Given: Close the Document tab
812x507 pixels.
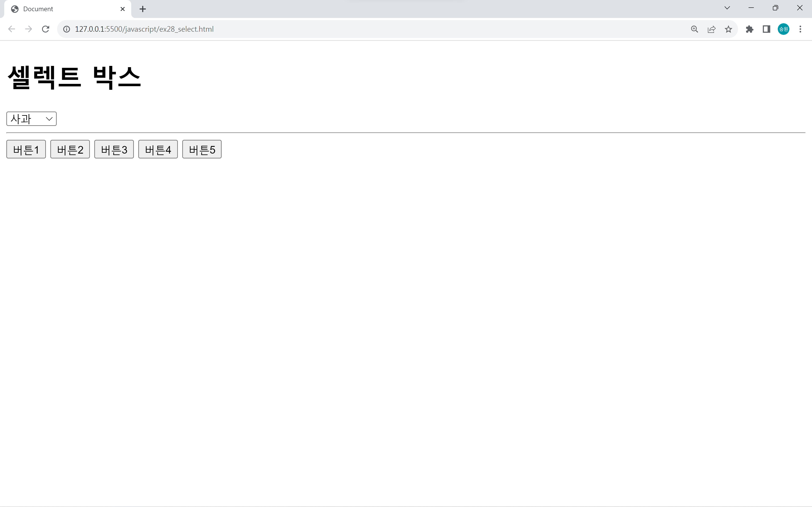Looking at the screenshot, I should tap(122, 9).
